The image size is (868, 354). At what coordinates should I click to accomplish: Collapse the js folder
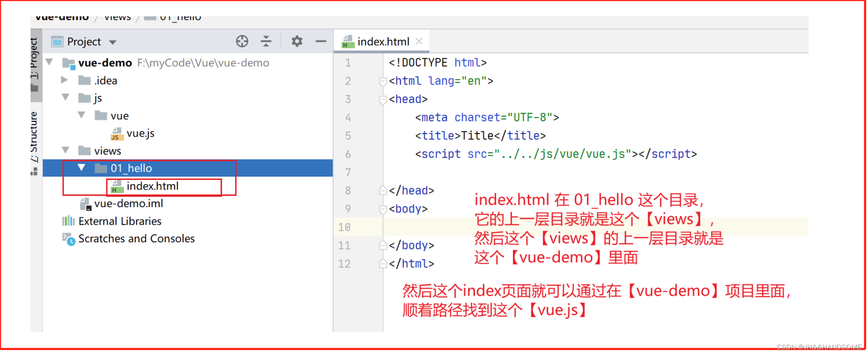[x=65, y=97]
